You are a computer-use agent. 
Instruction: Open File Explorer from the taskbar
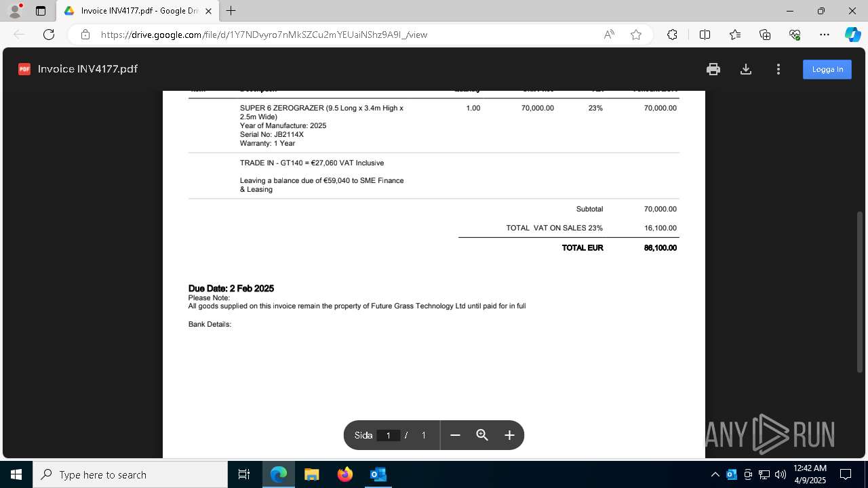tap(311, 474)
